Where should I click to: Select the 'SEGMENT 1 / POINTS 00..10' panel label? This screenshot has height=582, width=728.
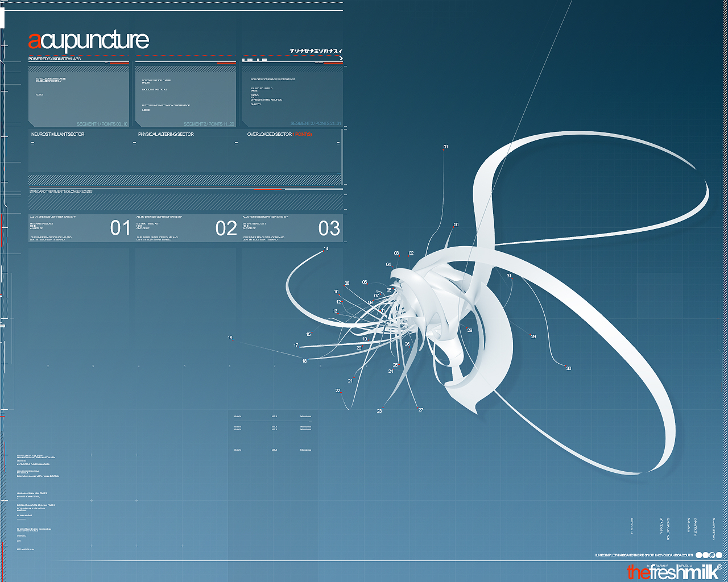[102, 124]
